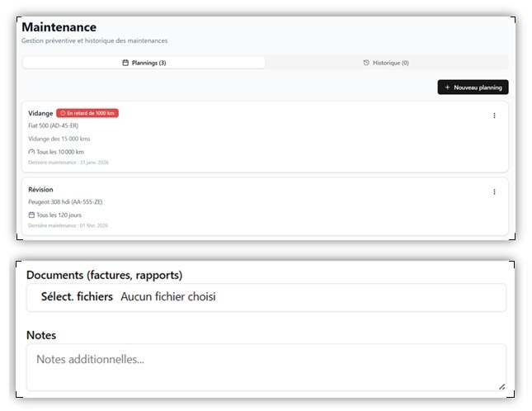Click the red En retard de 1000 km badge

87,113
